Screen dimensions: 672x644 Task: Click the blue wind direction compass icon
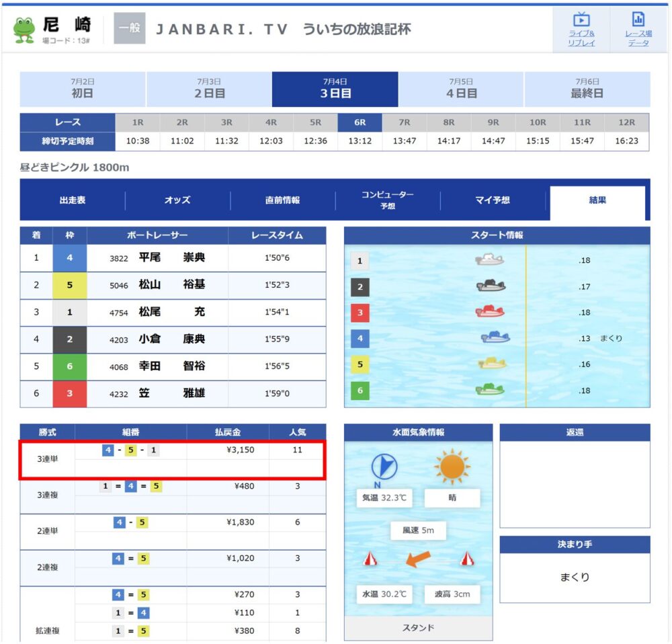click(x=384, y=466)
